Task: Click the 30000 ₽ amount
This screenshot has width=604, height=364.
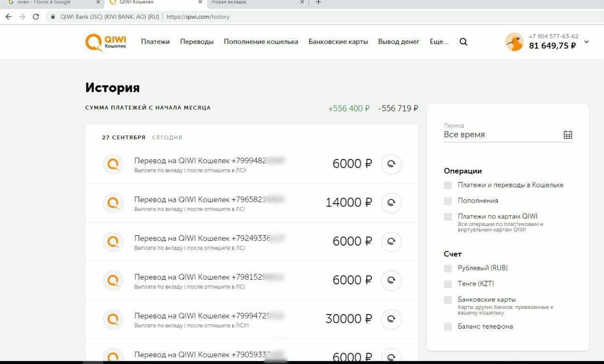Action: [349, 319]
